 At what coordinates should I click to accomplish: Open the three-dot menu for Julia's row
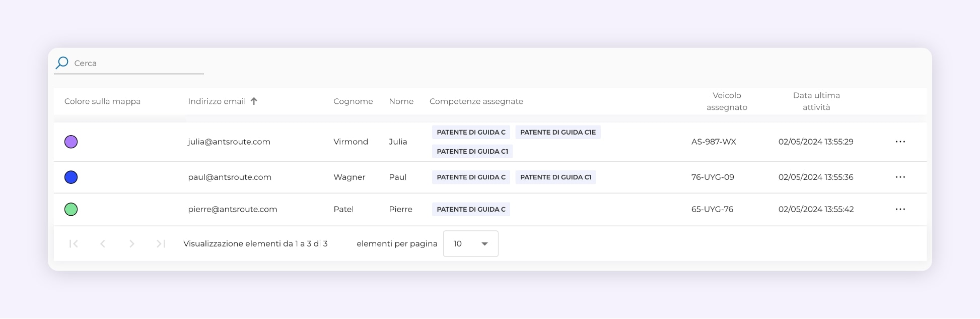coord(900,142)
